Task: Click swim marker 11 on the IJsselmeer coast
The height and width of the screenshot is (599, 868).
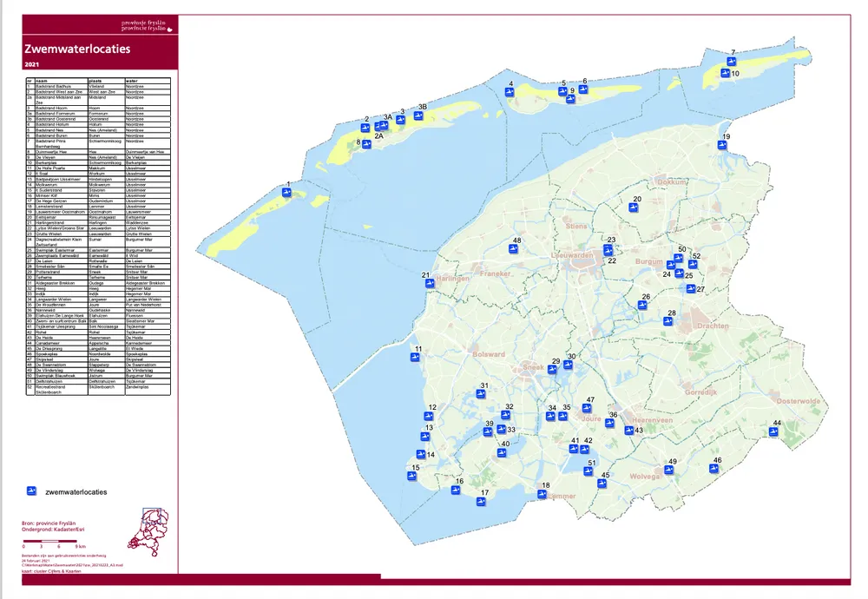Action: click(415, 359)
